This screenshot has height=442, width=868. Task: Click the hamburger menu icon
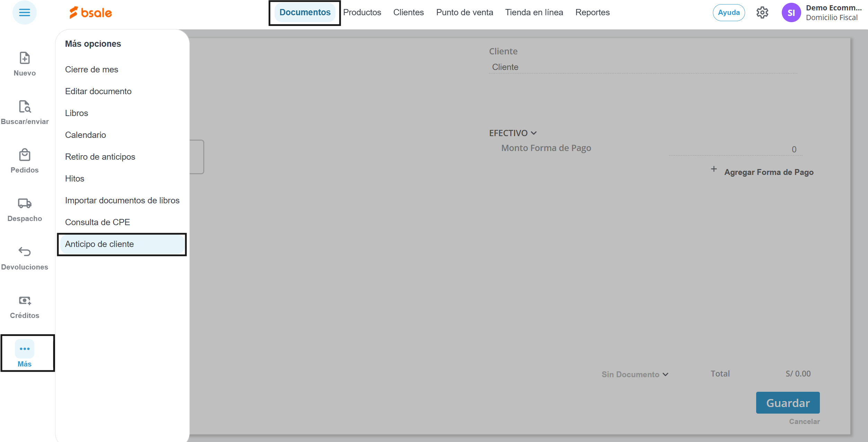pyautogui.click(x=24, y=13)
